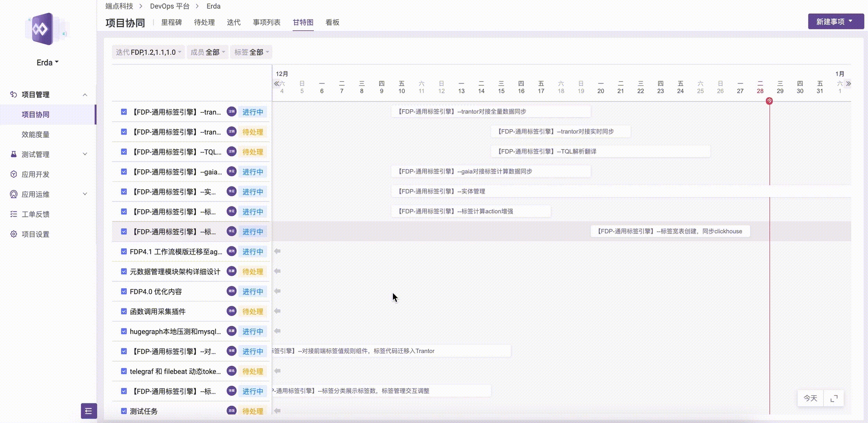Click the sidebar collapse icon at bottom left

click(x=89, y=411)
